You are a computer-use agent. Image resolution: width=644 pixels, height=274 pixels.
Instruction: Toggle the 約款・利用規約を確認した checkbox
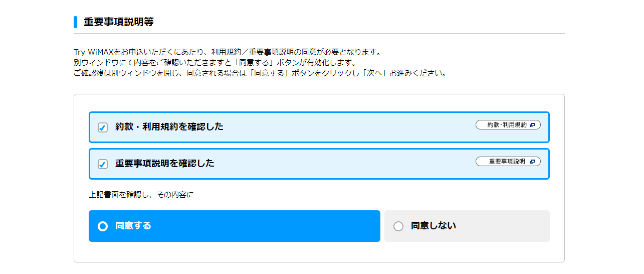click(103, 127)
